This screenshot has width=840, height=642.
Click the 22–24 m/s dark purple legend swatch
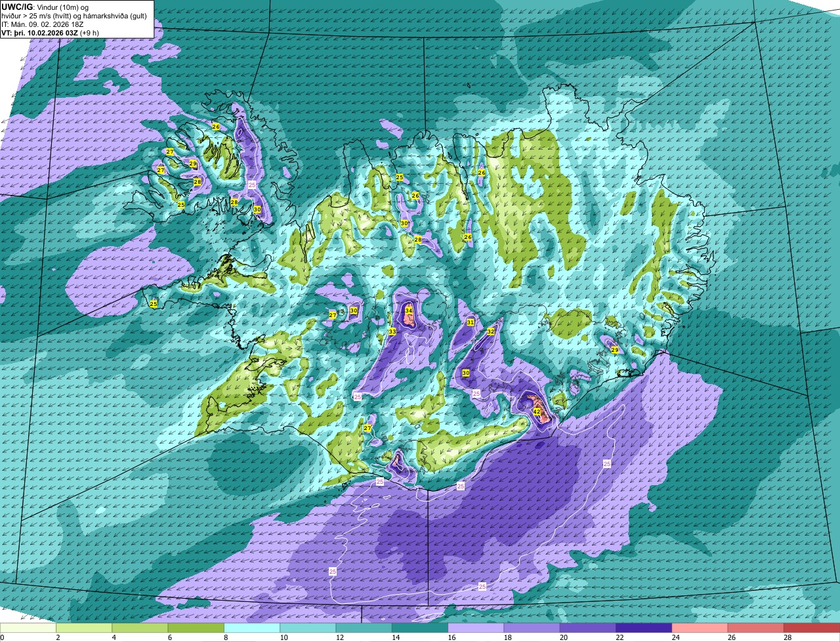644,628
